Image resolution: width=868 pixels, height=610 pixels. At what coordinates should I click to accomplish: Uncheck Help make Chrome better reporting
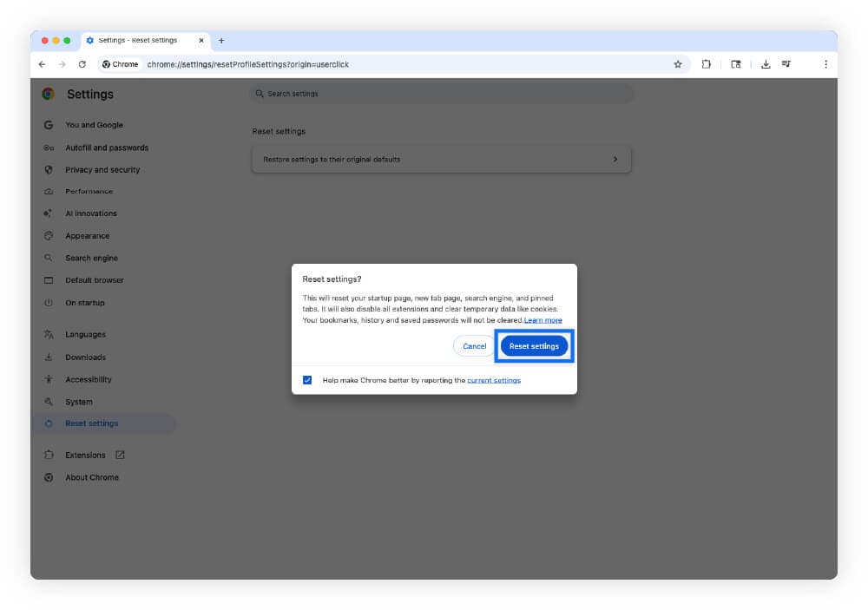coord(307,379)
